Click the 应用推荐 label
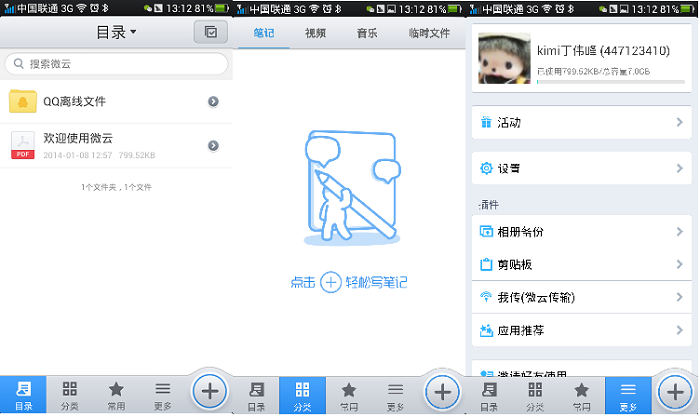The height and width of the screenshot is (417, 700). (x=521, y=330)
